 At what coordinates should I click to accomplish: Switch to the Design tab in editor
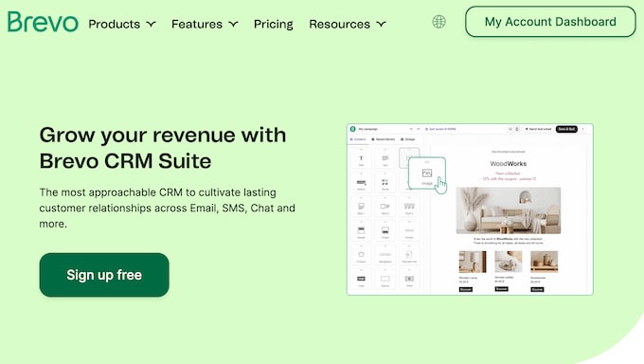click(x=408, y=139)
